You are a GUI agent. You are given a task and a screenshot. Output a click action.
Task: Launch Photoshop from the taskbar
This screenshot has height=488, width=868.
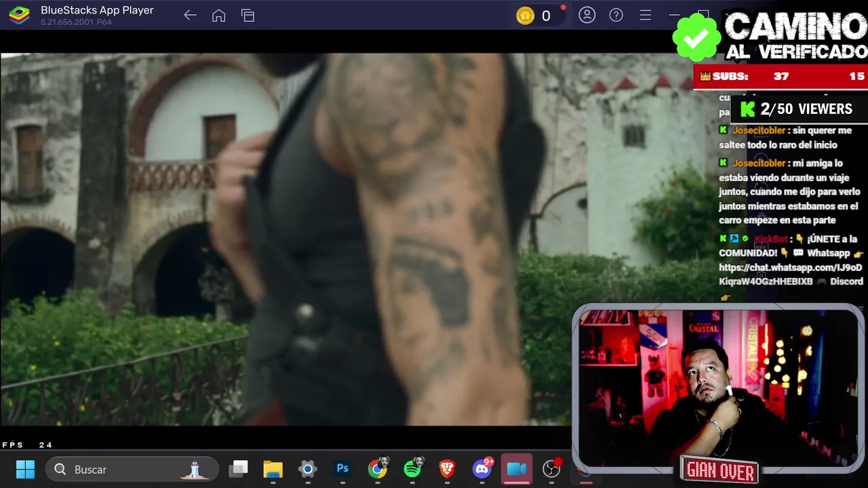342,469
